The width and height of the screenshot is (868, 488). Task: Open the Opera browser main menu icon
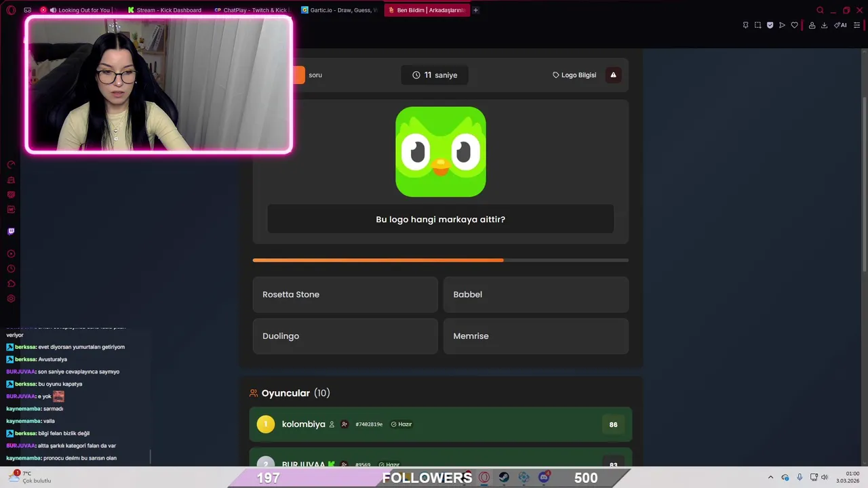coord(11,10)
